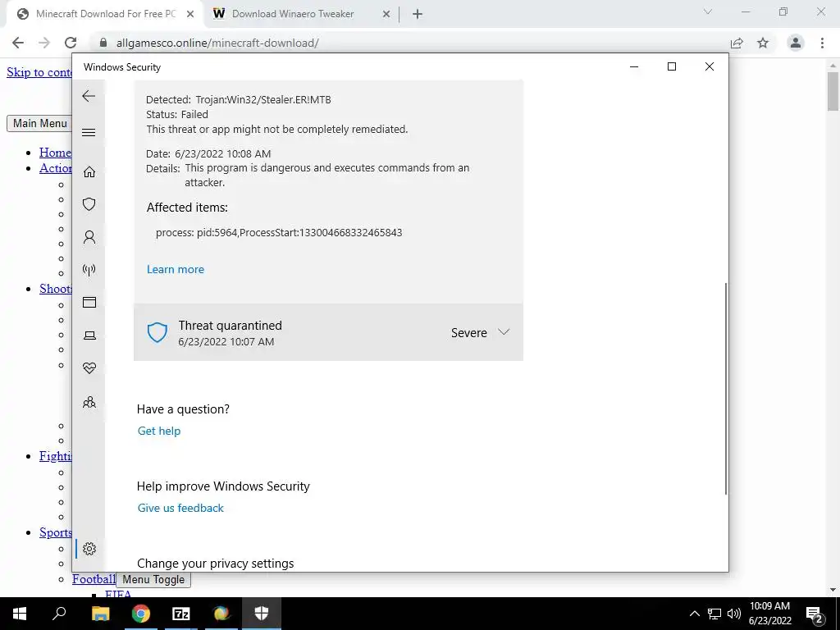Click the Main Menu button
Viewport: 840px width, 630px height.
[x=39, y=123]
